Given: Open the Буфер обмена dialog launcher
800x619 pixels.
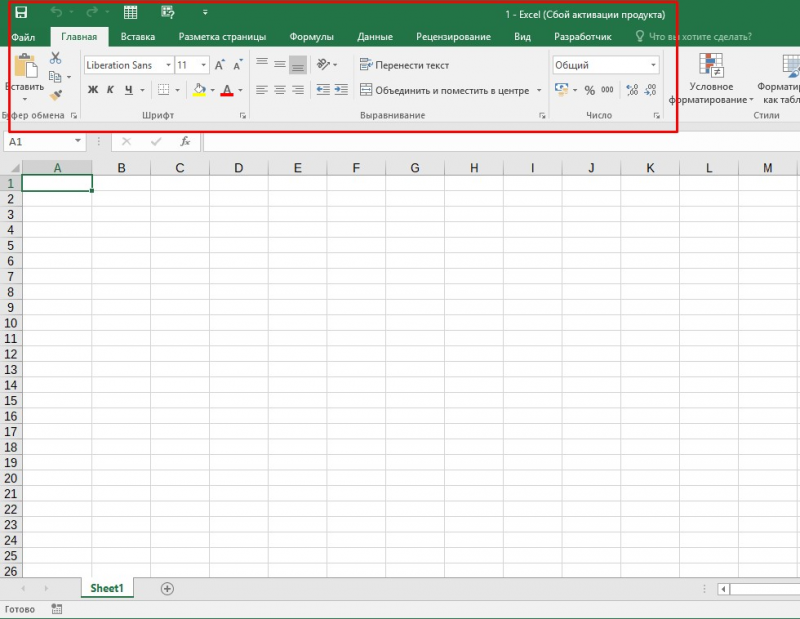Looking at the screenshot, I should (x=74, y=116).
